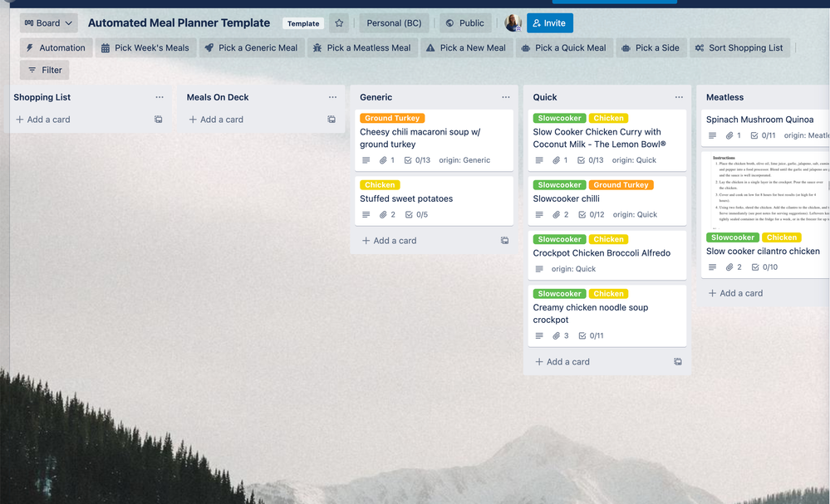Click attachment icon on Slowcooker chilli card

coord(557,215)
